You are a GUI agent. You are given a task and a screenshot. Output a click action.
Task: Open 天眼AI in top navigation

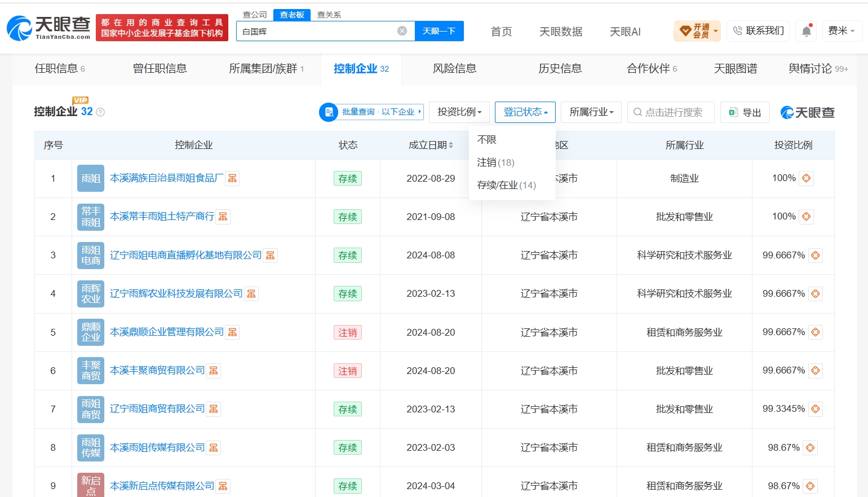pos(625,32)
